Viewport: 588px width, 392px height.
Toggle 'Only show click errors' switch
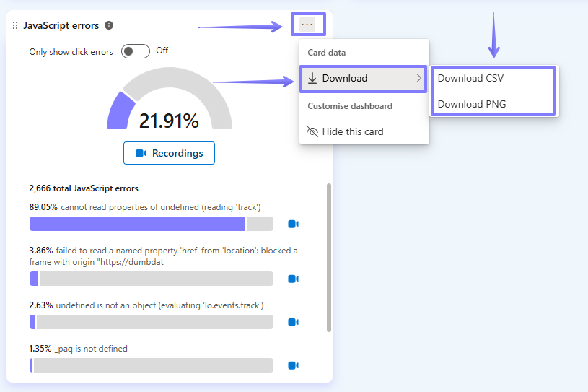136,51
